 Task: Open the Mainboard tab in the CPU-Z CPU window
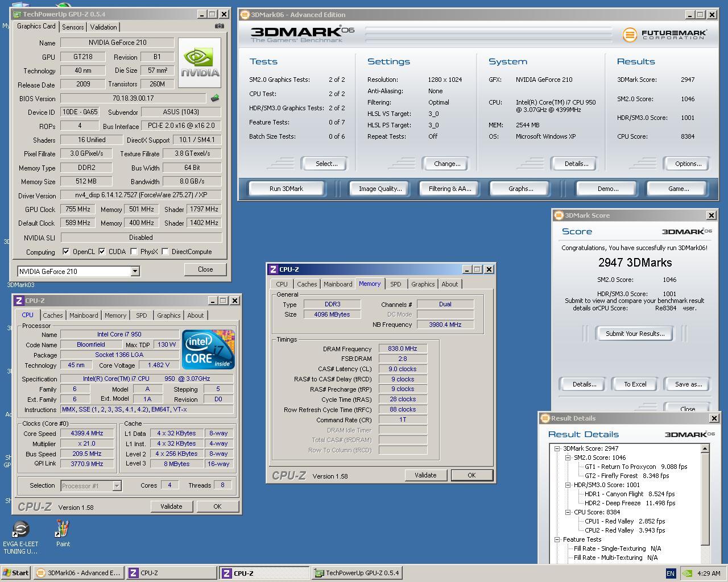84,315
